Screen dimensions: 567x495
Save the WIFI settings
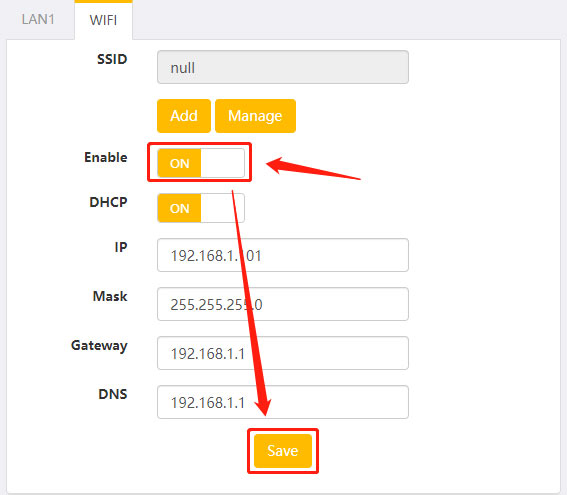click(x=283, y=451)
